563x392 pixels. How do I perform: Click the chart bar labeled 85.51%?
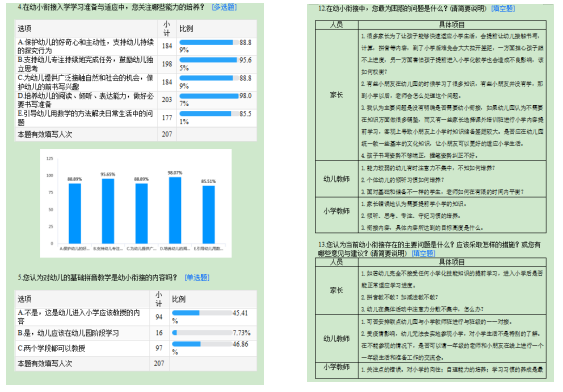point(209,214)
